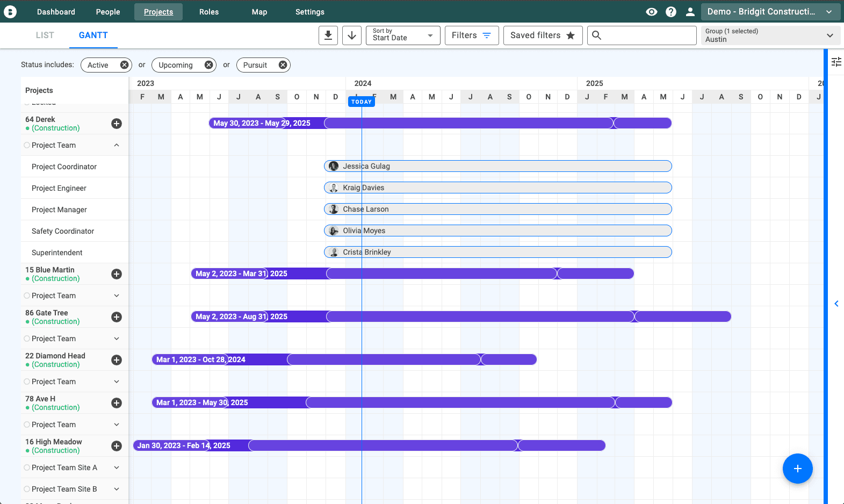
Task: Add a role to 64 Derek project
Action: [117, 124]
